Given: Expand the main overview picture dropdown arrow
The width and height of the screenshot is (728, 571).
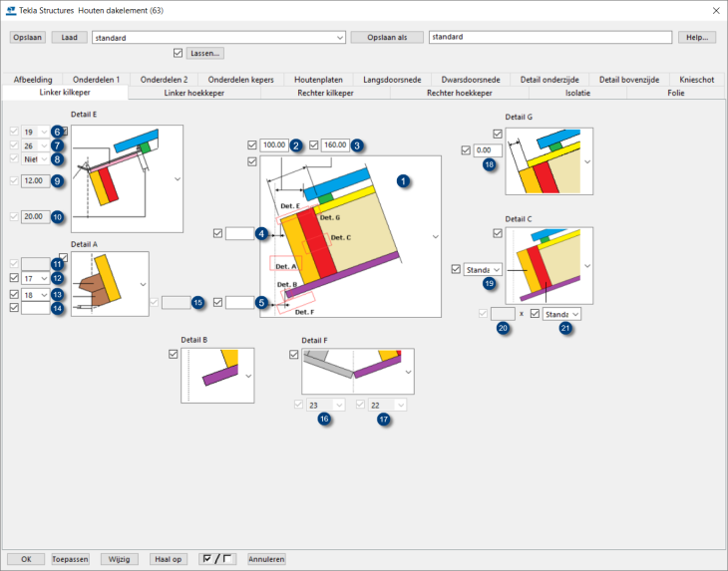Looking at the screenshot, I should coord(436,236).
